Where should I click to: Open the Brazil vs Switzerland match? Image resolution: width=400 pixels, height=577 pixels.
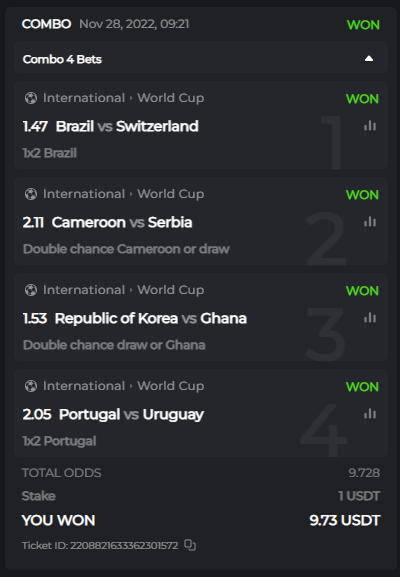pyautogui.click(x=127, y=126)
